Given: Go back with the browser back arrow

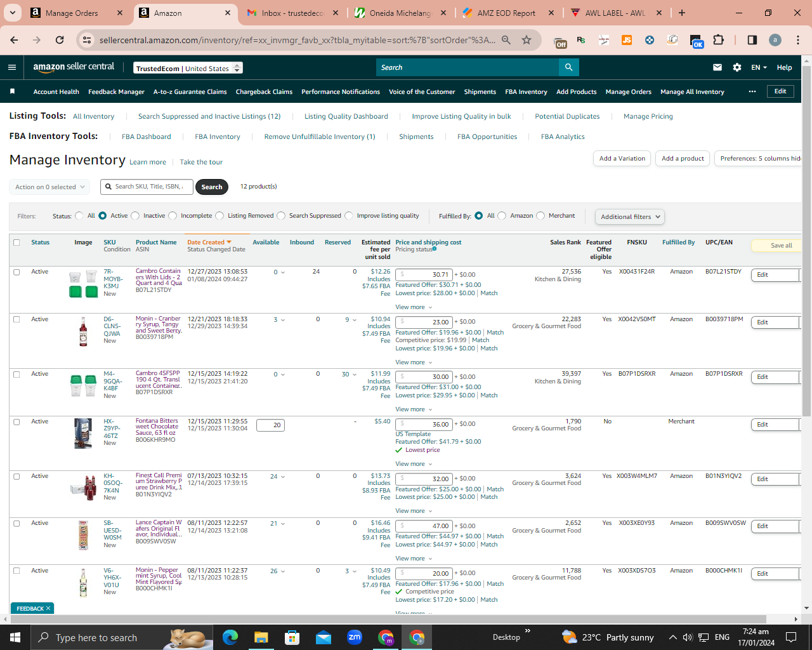Looking at the screenshot, I should coord(14,40).
